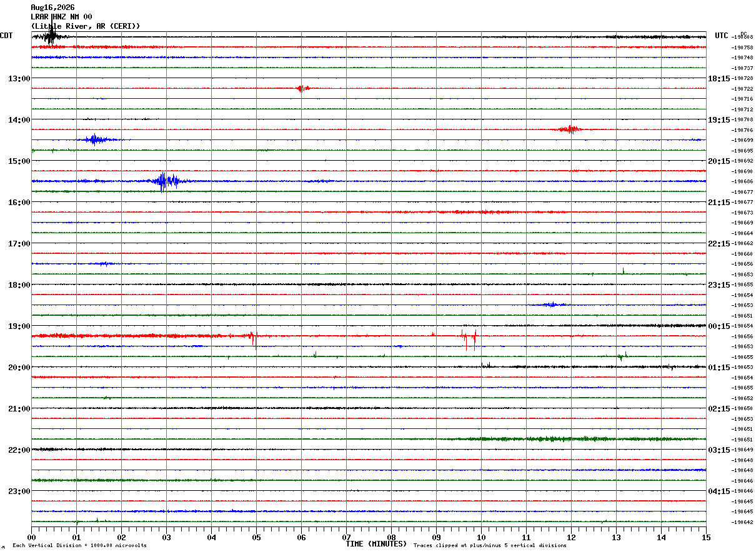Click the blue burst near minute 3
The height and width of the screenshot is (554, 756).
coord(165,181)
